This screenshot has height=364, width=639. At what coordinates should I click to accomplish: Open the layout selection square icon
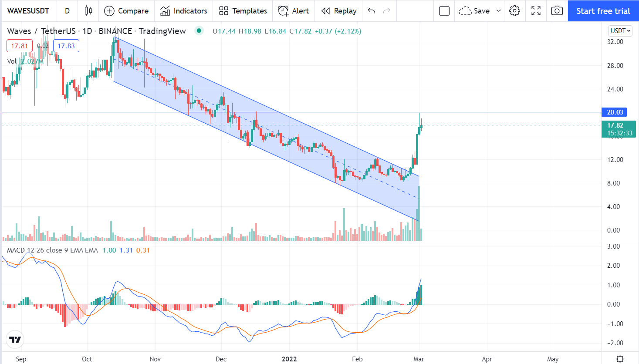(x=444, y=11)
